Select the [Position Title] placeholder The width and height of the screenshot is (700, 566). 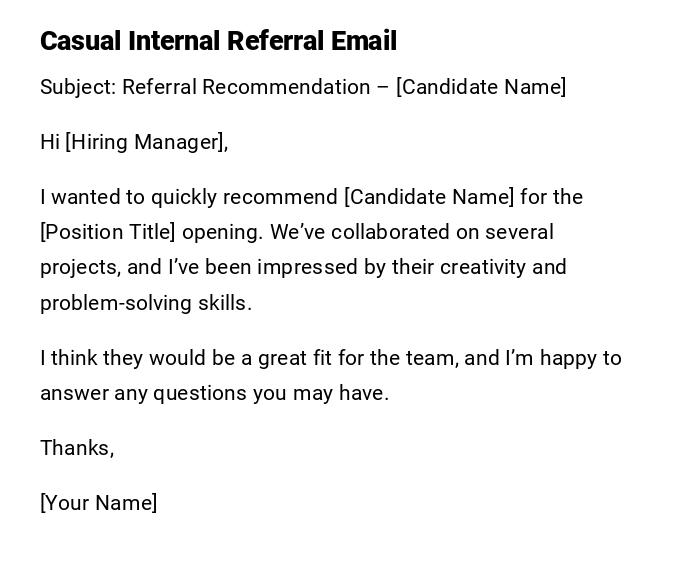(108, 232)
